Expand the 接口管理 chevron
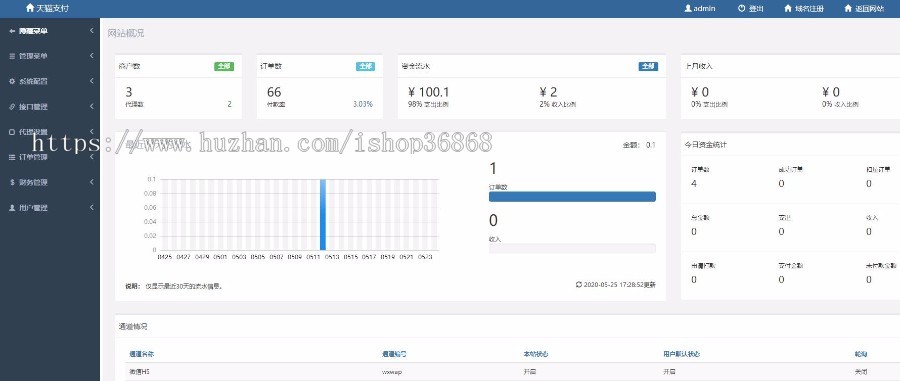This screenshot has height=381, width=900. [91, 107]
